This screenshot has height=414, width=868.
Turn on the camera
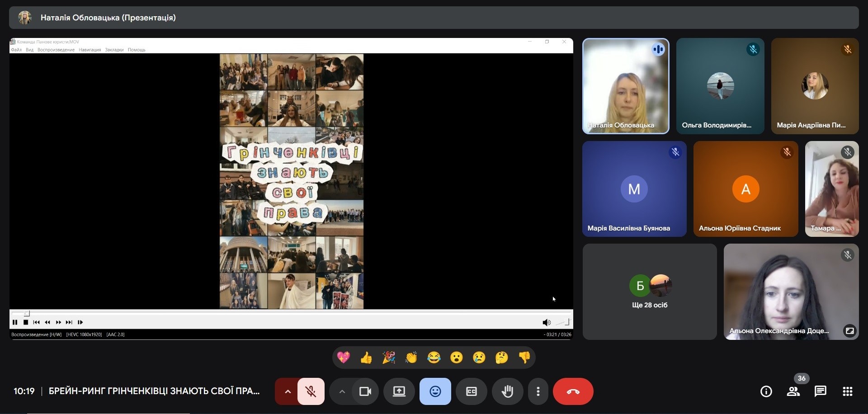(x=365, y=391)
